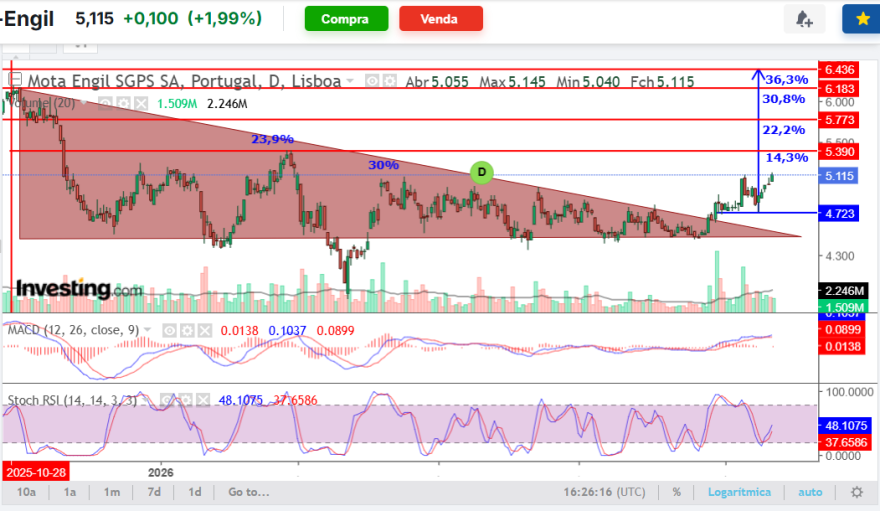Remove the Stoch RSI indicator with X icon
This screenshot has width=880, height=511.
[x=203, y=400]
